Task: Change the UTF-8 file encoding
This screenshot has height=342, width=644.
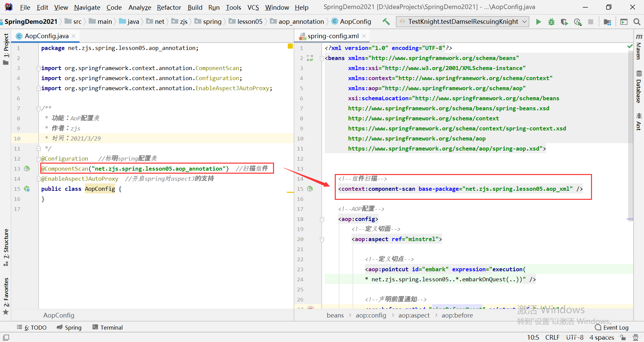Action: (x=575, y=337)
